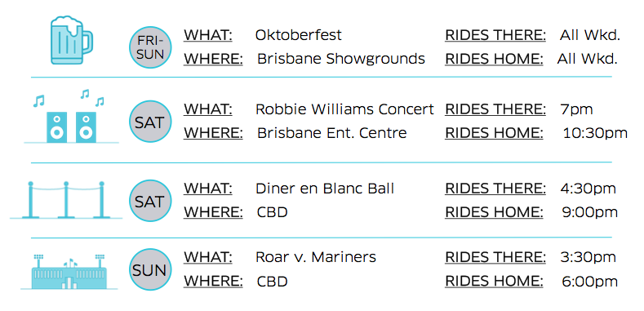Click the Oktoberfest event name
644x311 pixels.
[x=298, y=35]
